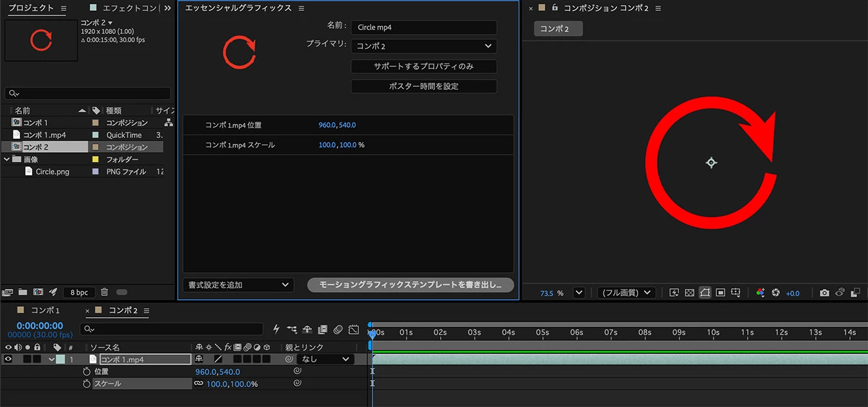868x407 pixels.
Task: Collapse layer 1 properties with twirl arrow
Action: pyautogui.click(x=52, y=359)
